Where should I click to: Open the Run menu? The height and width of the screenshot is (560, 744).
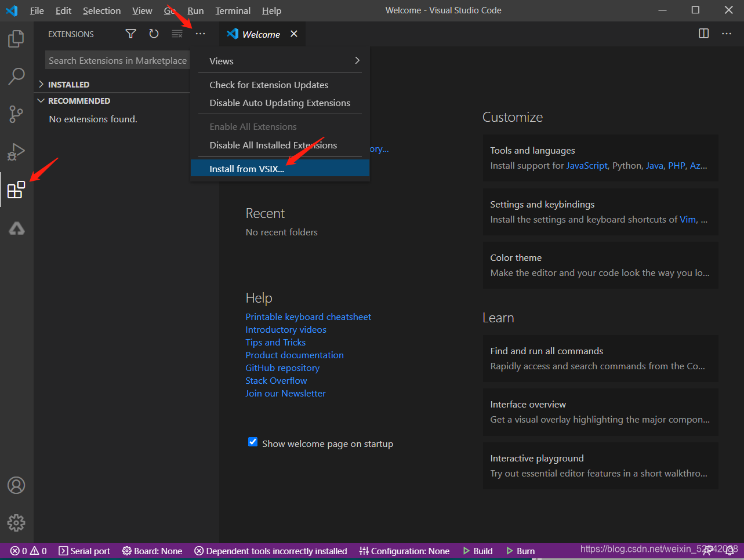tap(195, 10)
